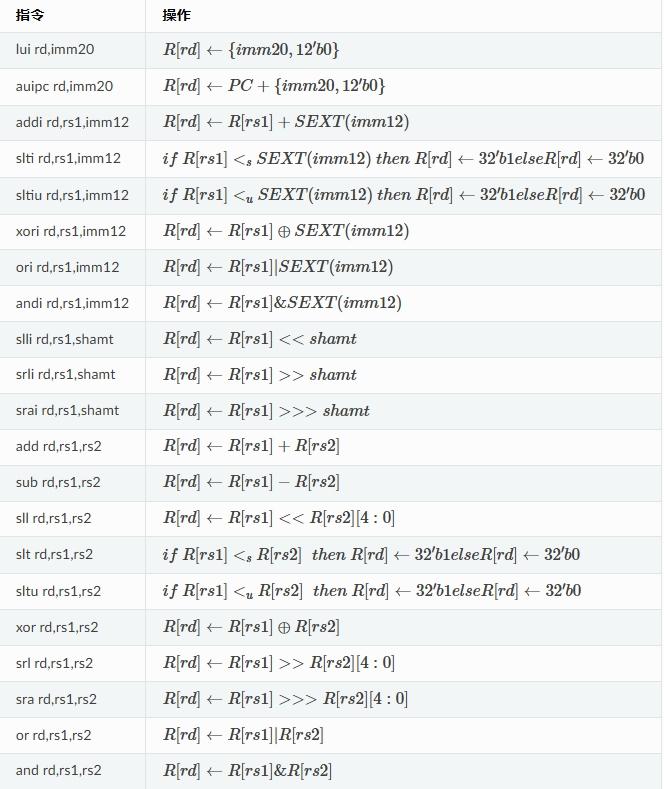Select the xori rd,rs1,imm12 cell
Image resolution: width=664 pixels, height=789 pixels.
click(x=71, y=231)
